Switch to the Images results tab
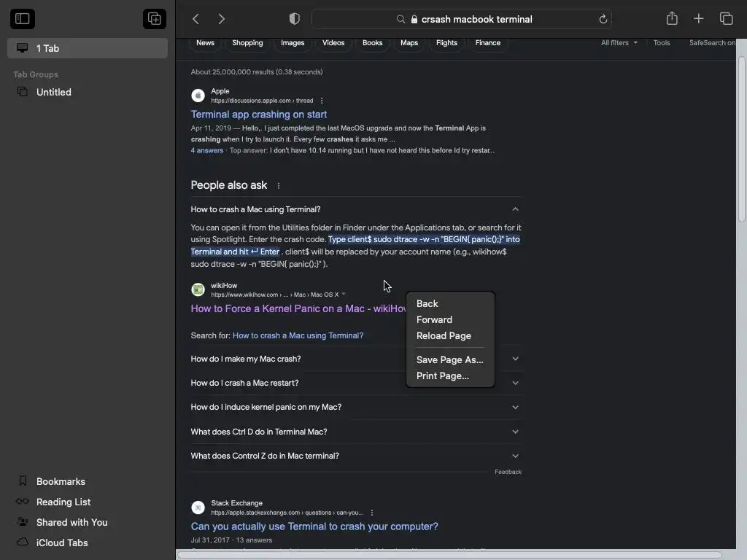This screenshot has height=560, width=747. (293, 43)
